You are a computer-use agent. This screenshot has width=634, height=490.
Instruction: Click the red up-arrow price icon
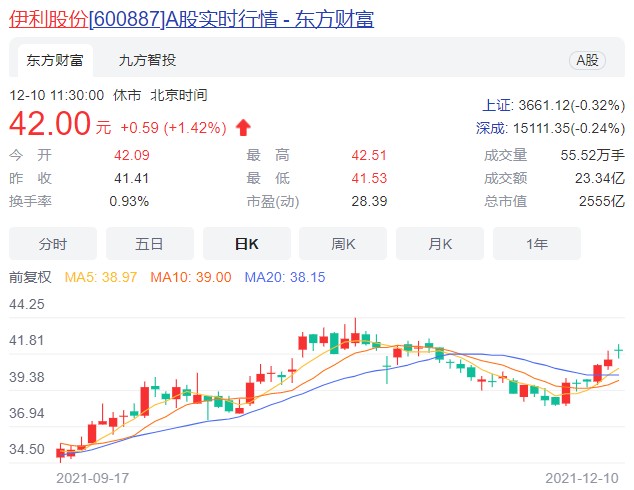(243, 128)
